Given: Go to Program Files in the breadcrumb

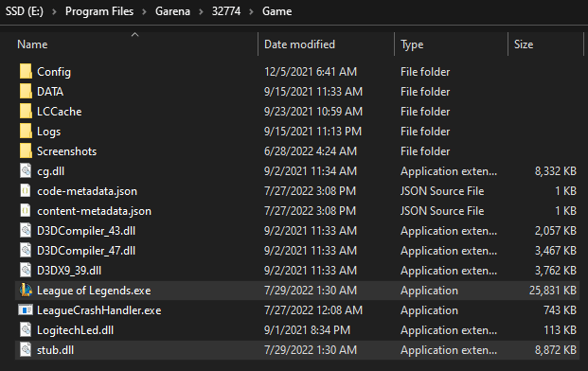Looking at the screenshot, I should [x=99, y=11].
